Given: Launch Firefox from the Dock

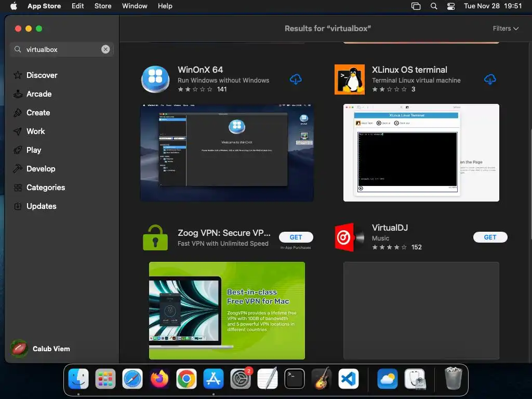Looking at the screenshot, I should click(x=159, y=379).
